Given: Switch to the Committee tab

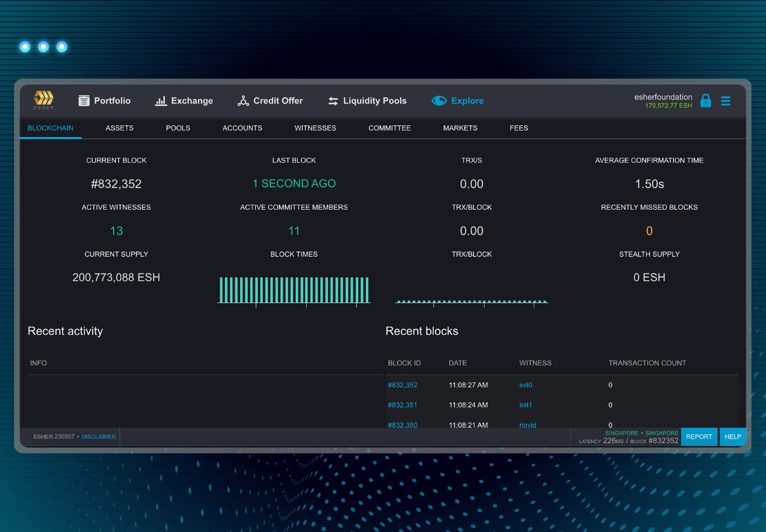Looking at the screenshot, I should 390,128.
